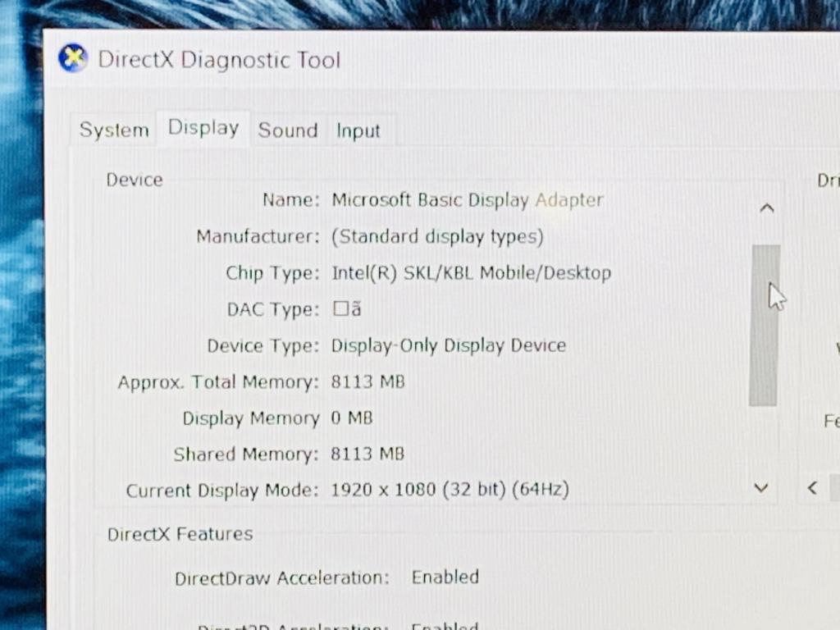Viewport: 840px width, 630px height.
Task: Click the 'DAC Type:' label
Action: [x=272, y=309]
